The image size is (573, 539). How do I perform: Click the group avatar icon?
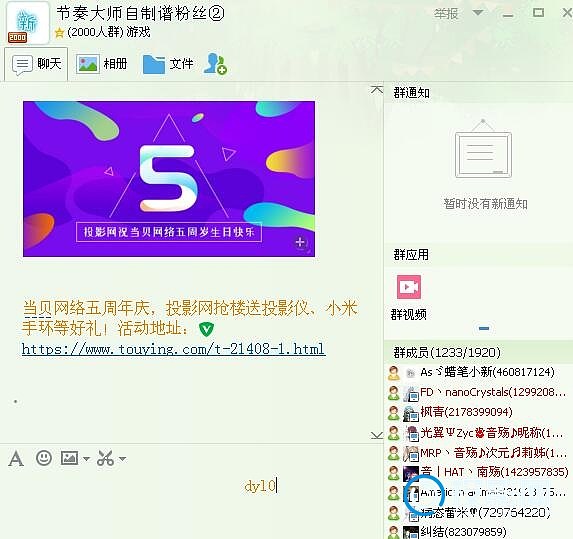coord(27,23)
